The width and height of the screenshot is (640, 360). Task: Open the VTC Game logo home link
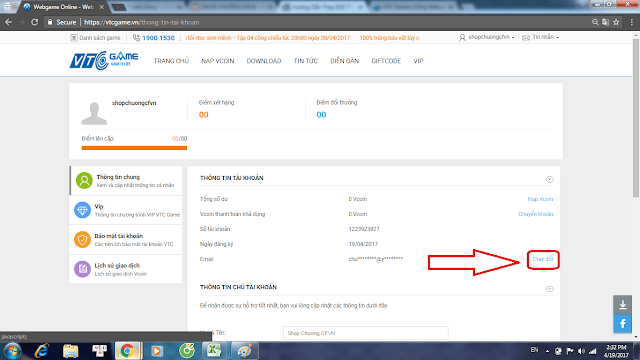tap(104, 60)
